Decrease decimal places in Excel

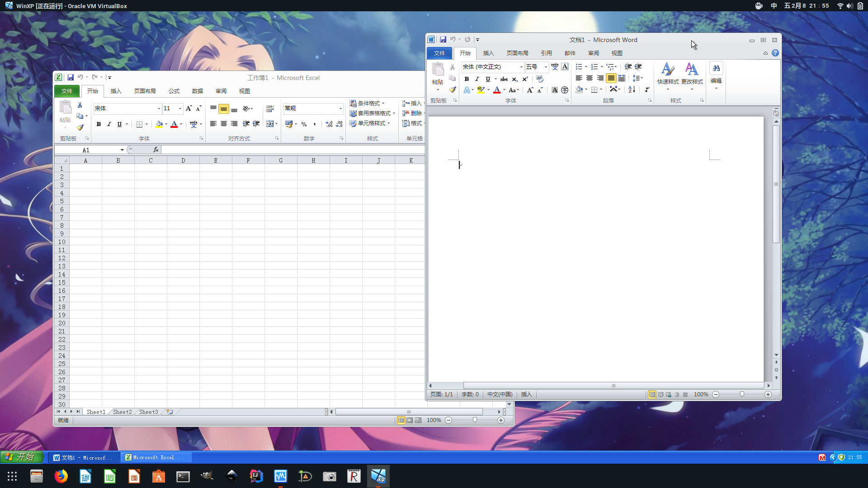tap(340, 124)
